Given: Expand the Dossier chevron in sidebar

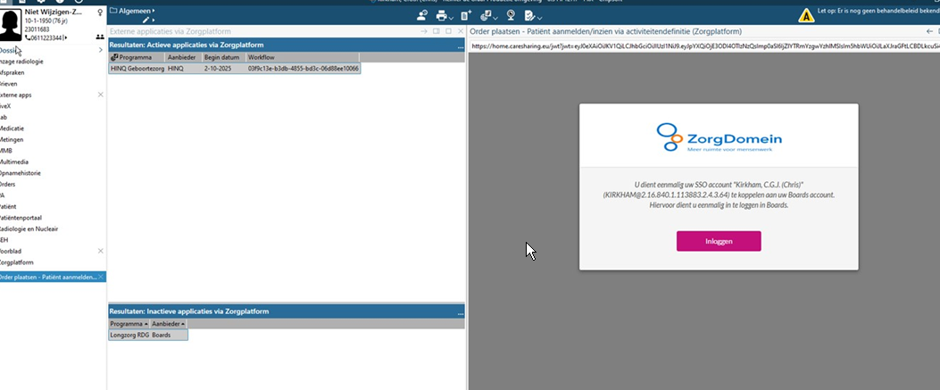Looking at the screenshot, I should (x=100, y=50).
